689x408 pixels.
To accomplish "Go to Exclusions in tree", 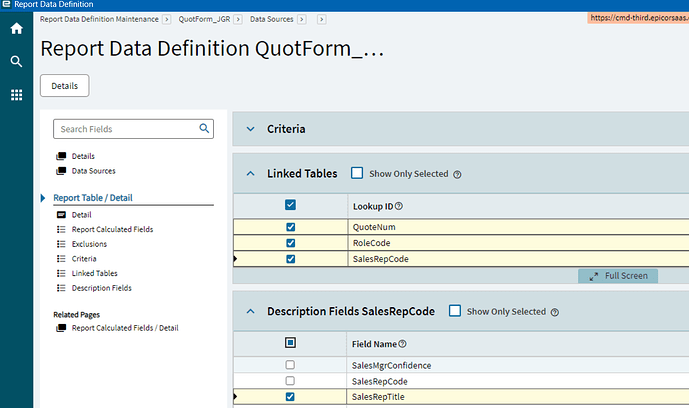I will [x=89, y=244].
